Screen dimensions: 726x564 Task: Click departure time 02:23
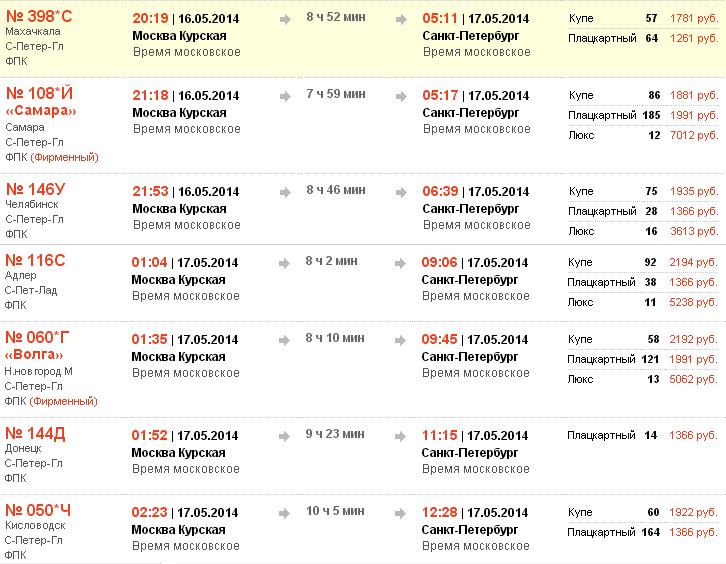tap(150, 513)
